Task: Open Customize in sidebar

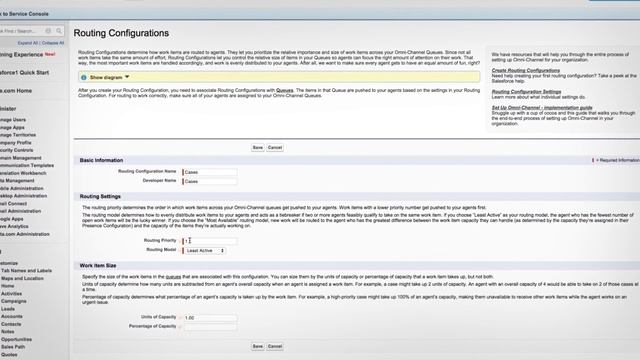Action: tap(9, 263)
